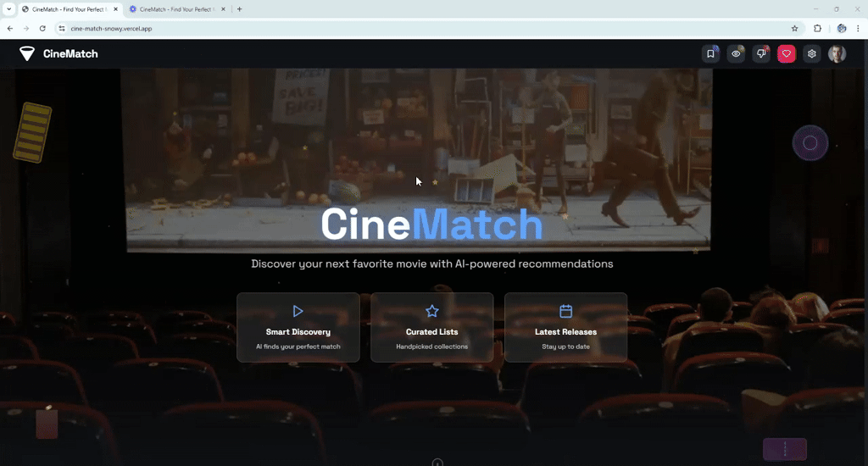Close the second CineMatch tab
The width and height of the screenshot is (868, 466).
coord(223,9)
